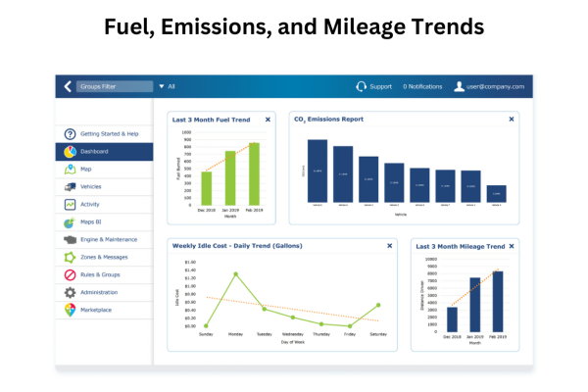Go to Maps BI in sidebar

pyautogui.click(x=94, y=221)
